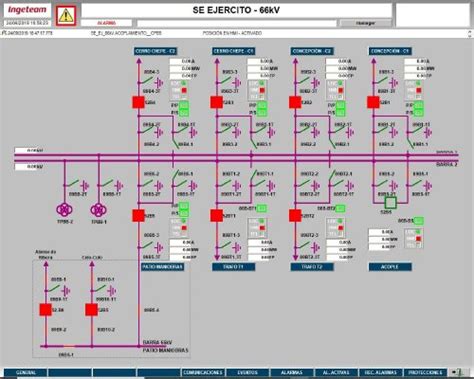
Task: Click the SE EJERCITO - 66kV title
Action: 236,10
